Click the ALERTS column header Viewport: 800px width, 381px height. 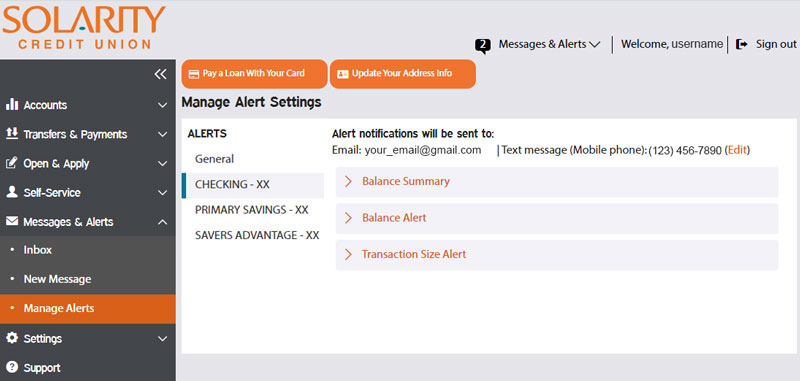point(207,134)
